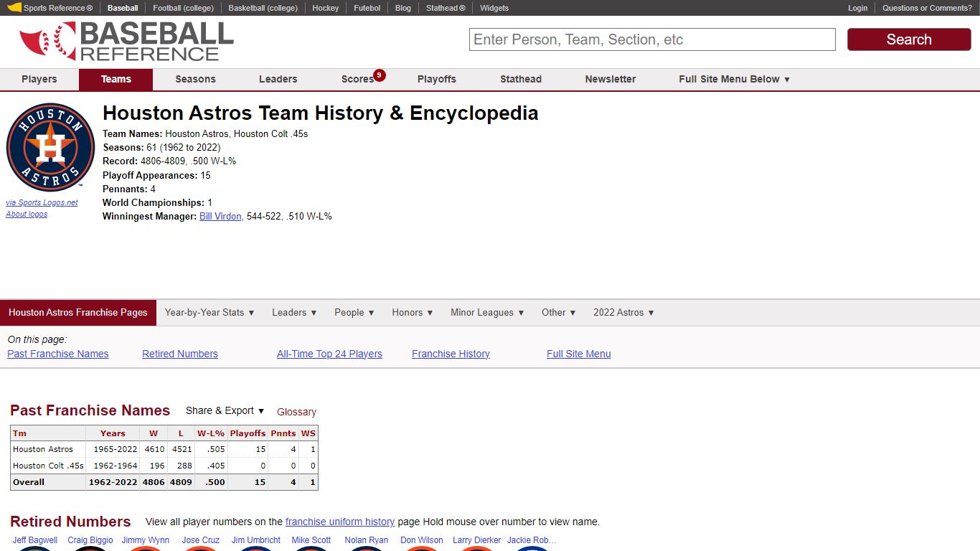The width and height of the screenshot is (980, 551).
Task: Open Larry Dierker retired number link
Action: 477,540
